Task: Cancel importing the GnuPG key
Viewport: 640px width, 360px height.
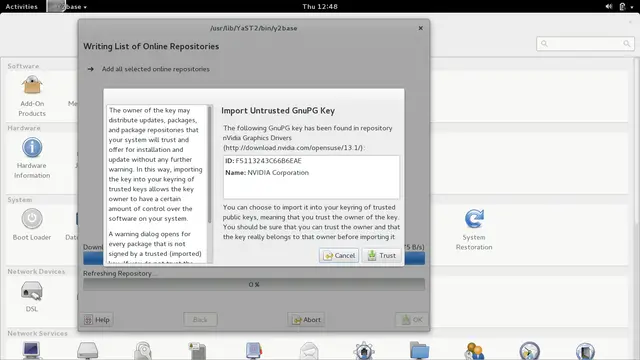Action: tap(339, 256)
